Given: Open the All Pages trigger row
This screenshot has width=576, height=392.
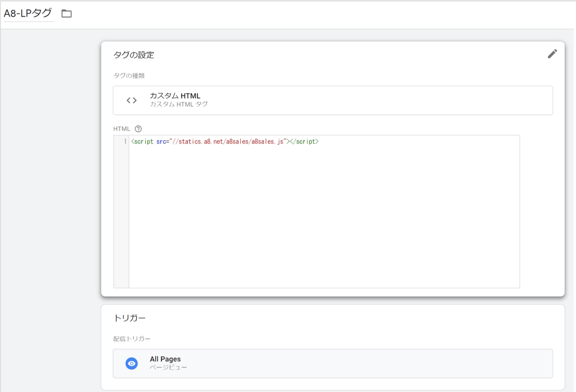Looking at the screenshot, I should [x=333, y=363].
